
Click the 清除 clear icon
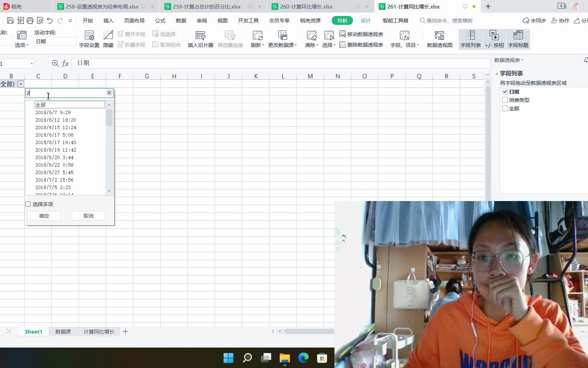(311, 39)
